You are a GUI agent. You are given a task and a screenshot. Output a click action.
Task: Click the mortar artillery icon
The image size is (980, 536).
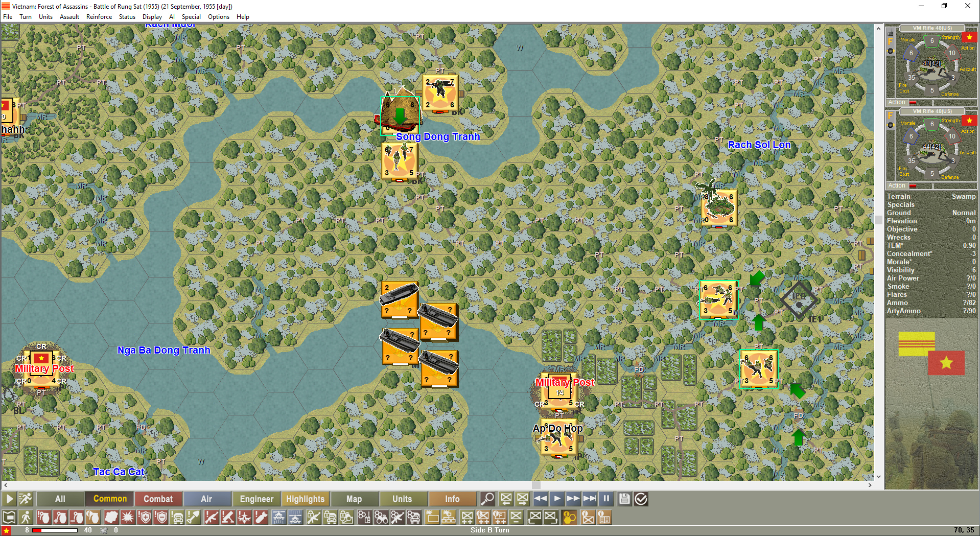coord(228,518)
